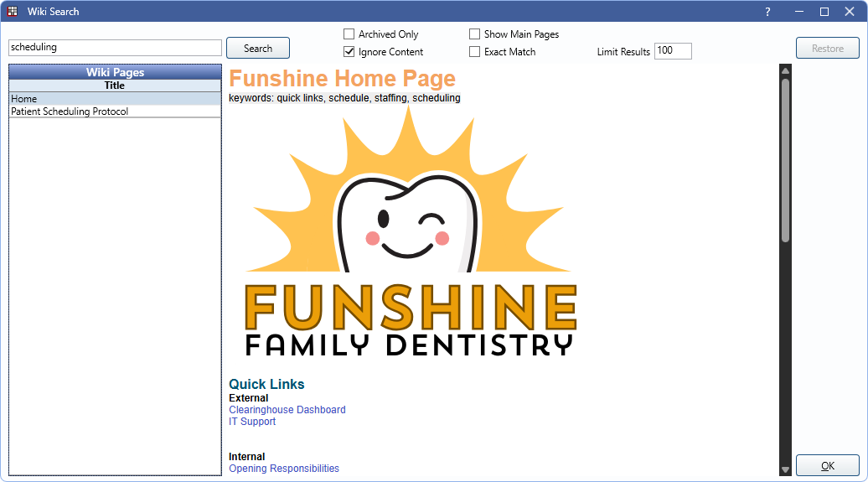Click the Limit Results input box
Viewport: 868px width, 482px height.
coord(673,51)
